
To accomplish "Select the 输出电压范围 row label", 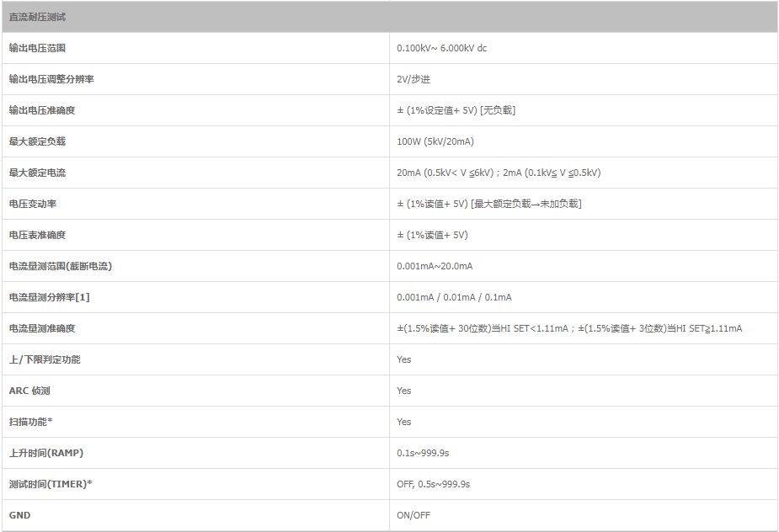I will click(36, 48).
